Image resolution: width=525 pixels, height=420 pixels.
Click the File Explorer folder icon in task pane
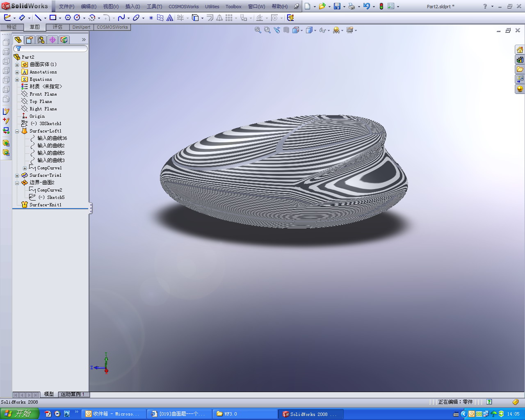520,69
